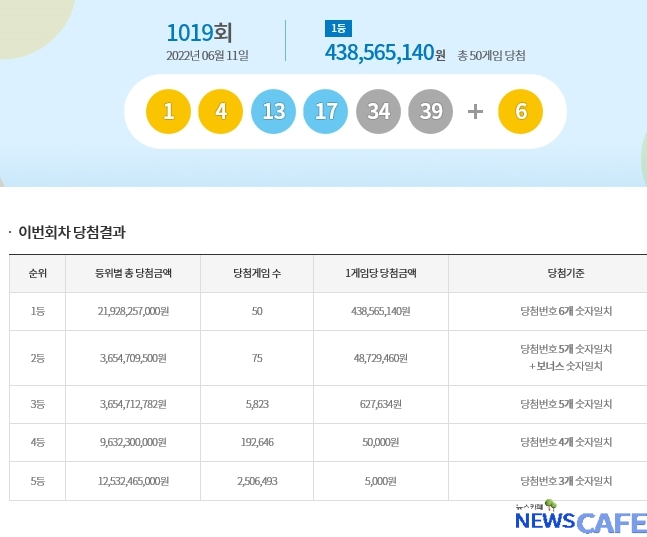Click the yellow lottery ball number 4

(x=221, y=111)
